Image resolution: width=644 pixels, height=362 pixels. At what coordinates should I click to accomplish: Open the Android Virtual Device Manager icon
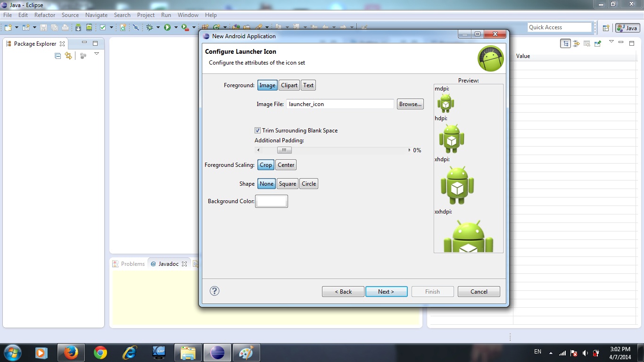tap(89, 27)
